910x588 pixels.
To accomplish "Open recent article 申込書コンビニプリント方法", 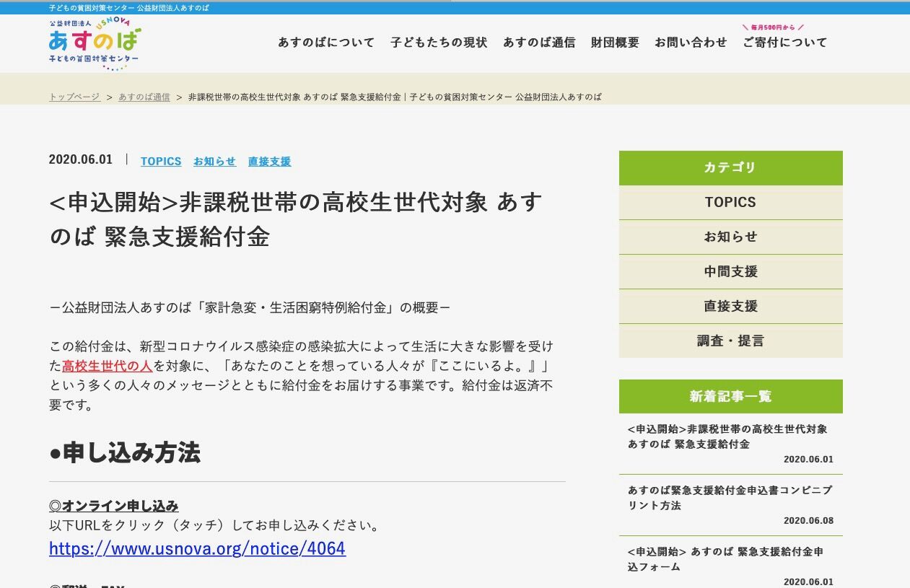I will (x=730, y=498).
